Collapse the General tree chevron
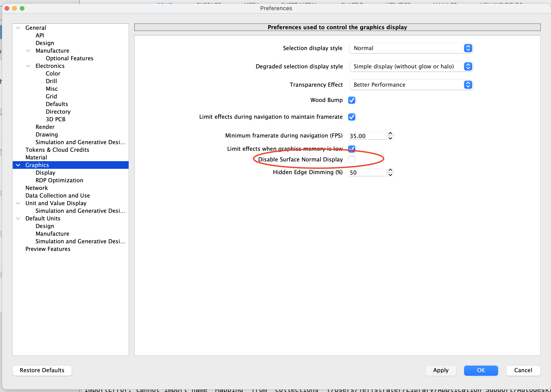 click(x=18, y=28)
